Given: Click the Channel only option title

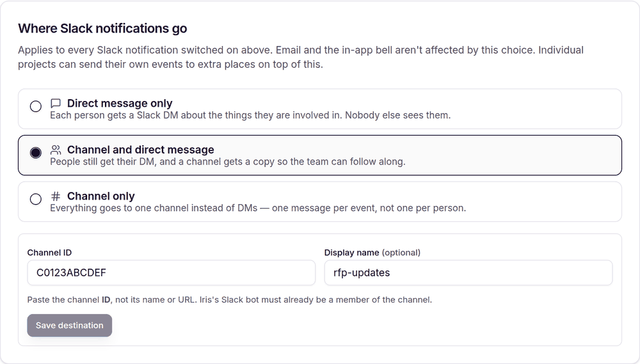Looking at the screenshot, I should [x=101, y=196].
